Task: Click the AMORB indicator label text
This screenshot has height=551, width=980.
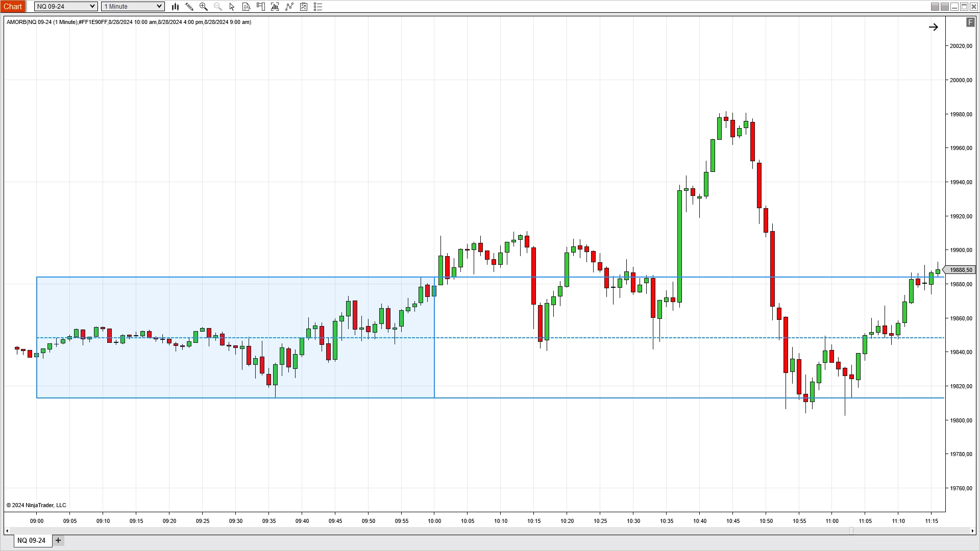Action: pos(129,22)
